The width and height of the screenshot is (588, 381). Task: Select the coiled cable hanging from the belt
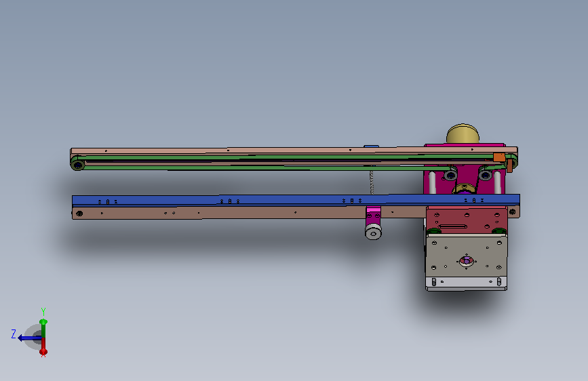click(372, 182)
